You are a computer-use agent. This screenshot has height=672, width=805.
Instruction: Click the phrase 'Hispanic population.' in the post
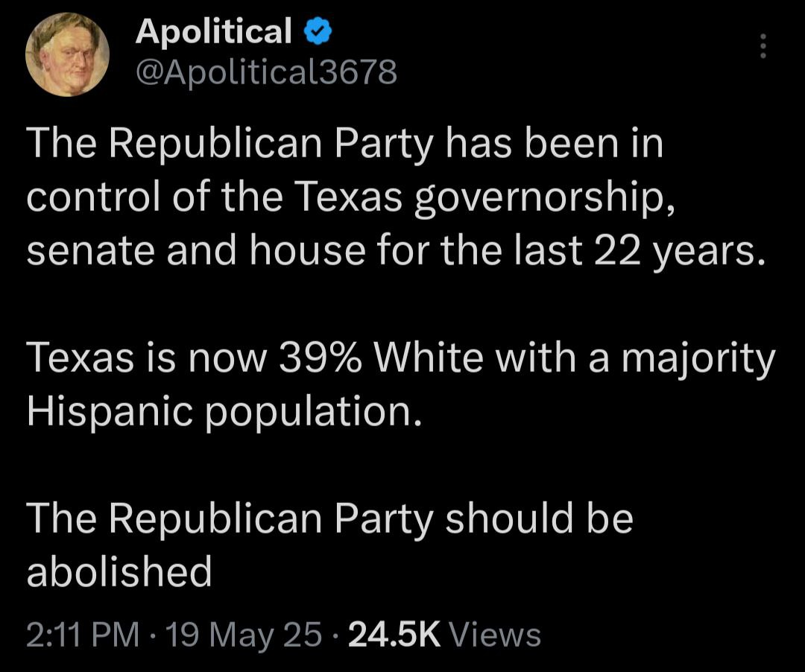(224, 411)
